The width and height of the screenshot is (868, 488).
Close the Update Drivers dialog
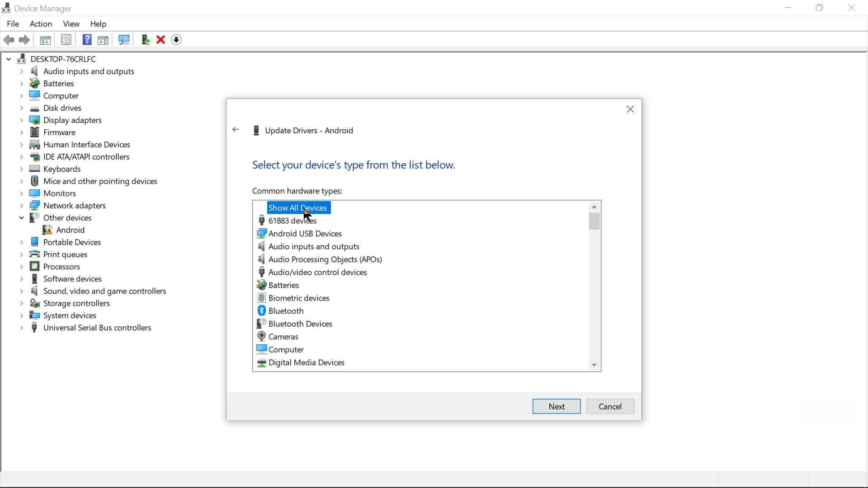click(x=630, y=109)
